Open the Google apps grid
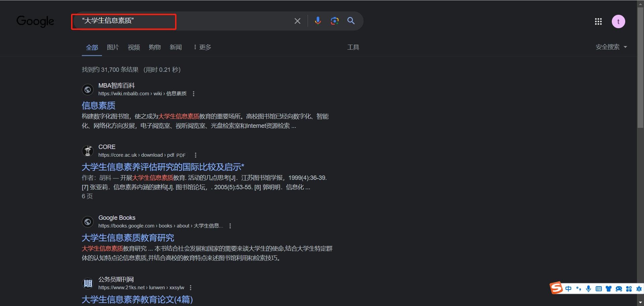 coord(598,21)
